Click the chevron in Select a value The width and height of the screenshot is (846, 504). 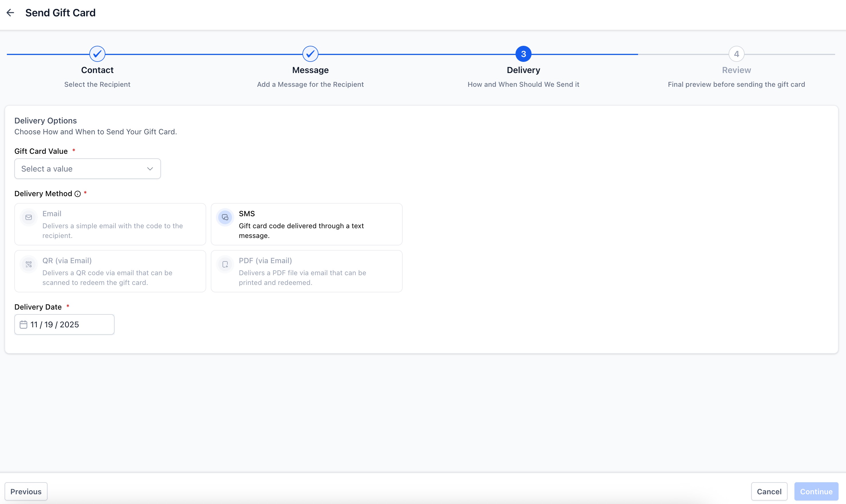[x=150, y=169]
